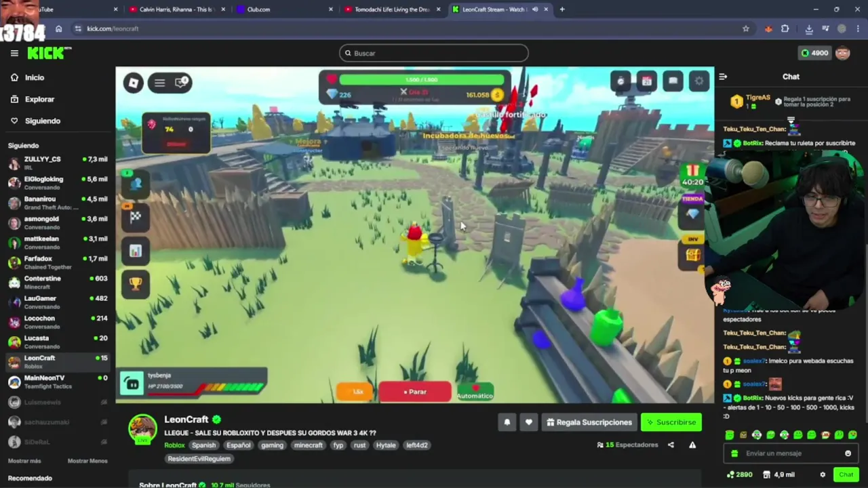Click the stopwatch icon in game HUD
This screenshot has height=488, width=868.
pos(620,81)
